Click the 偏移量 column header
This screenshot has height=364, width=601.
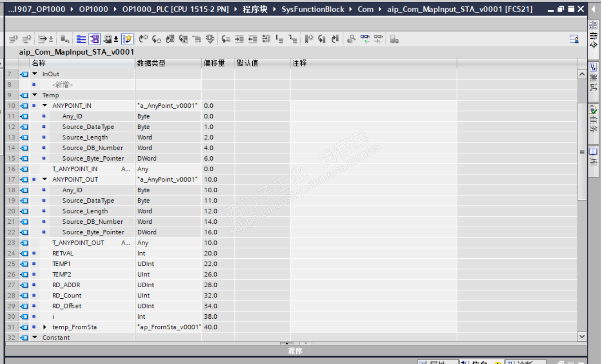coord(218,63)
